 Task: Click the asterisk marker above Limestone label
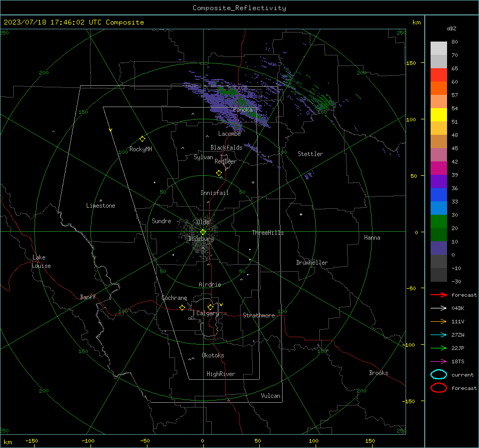pos(101,201)
